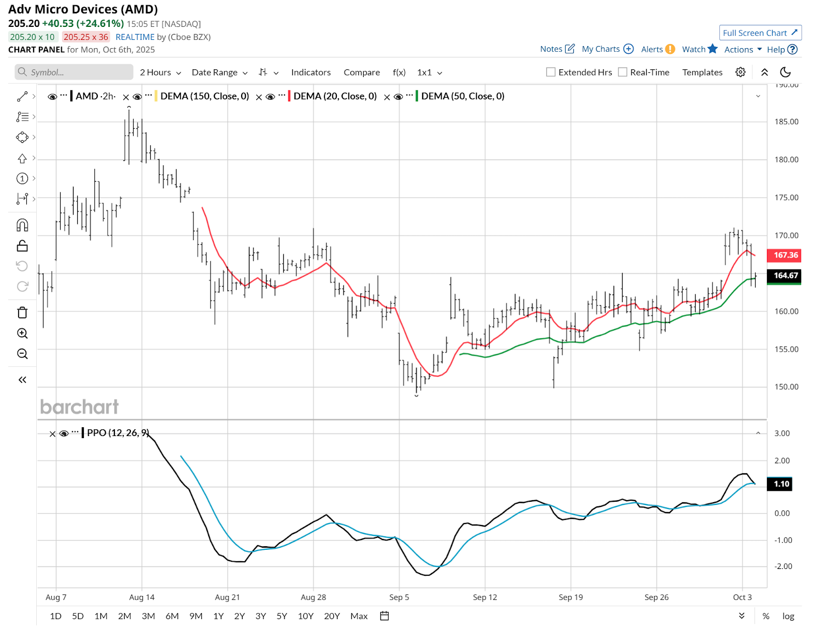Open the 2 Hours interval dropdown
This screenshot has width=828, height=644.
click(x=160, y=72)
